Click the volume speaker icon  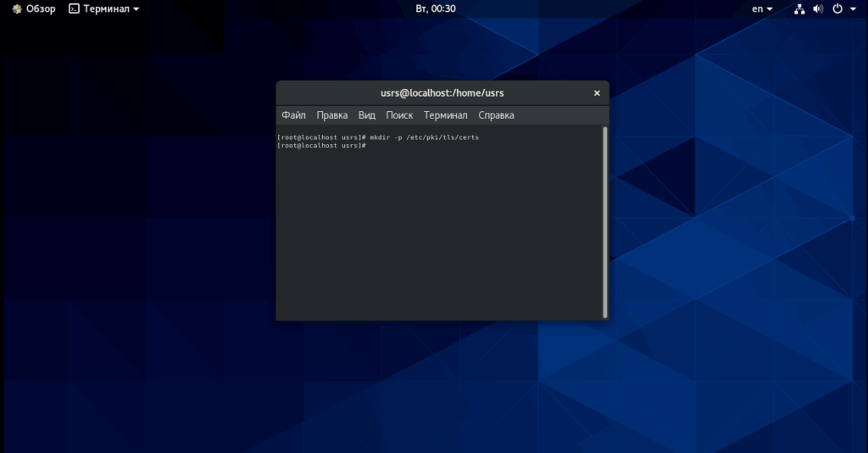(818, 8)
